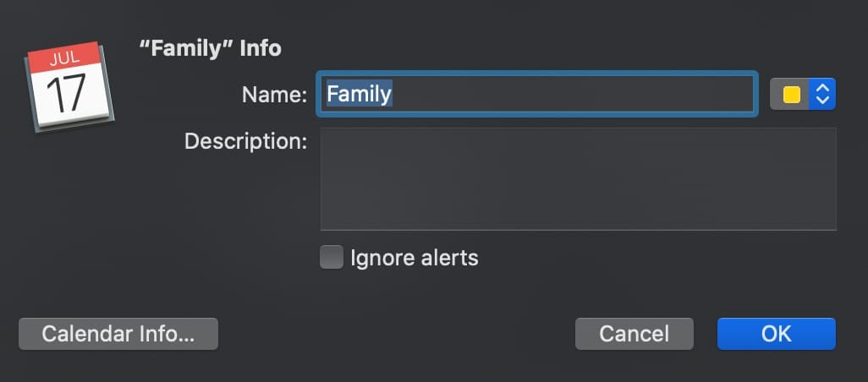The image size is (868, 382).
Task: Click the red JUL header on calendar icon
Action: (x=64, y=59)
